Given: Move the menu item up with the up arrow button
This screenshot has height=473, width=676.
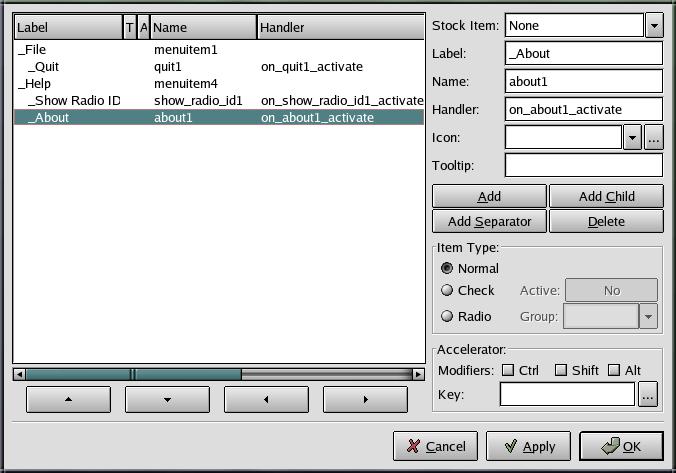Looking at the screenshot, I should click(x=67, y=399).
